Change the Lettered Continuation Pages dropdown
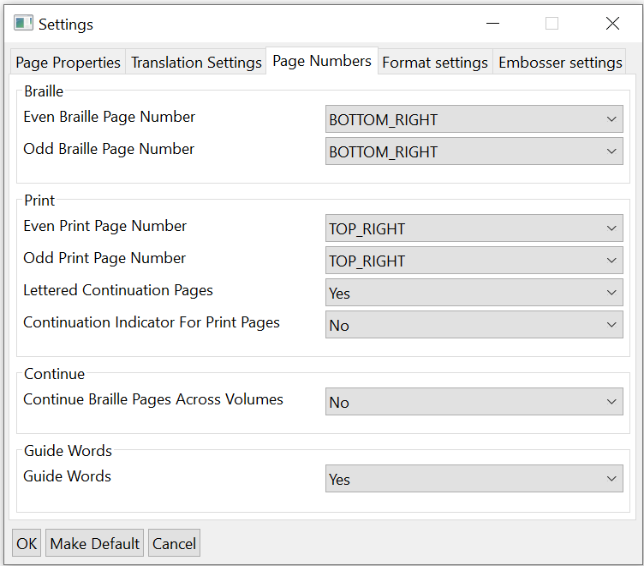Screen dimensions: 644x566 [474, 293]
